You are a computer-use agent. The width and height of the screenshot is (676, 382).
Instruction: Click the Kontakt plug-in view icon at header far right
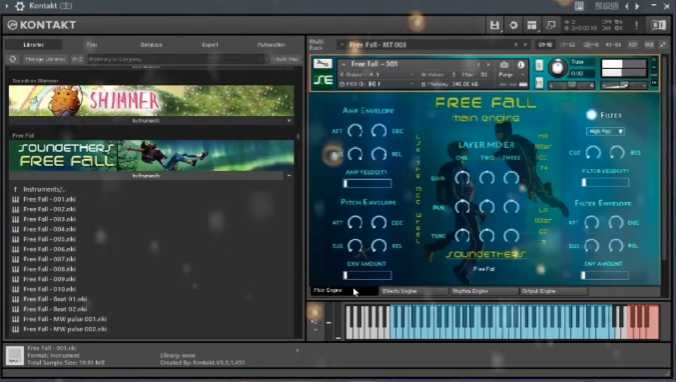pyautogui.click(x=658, y=25)
